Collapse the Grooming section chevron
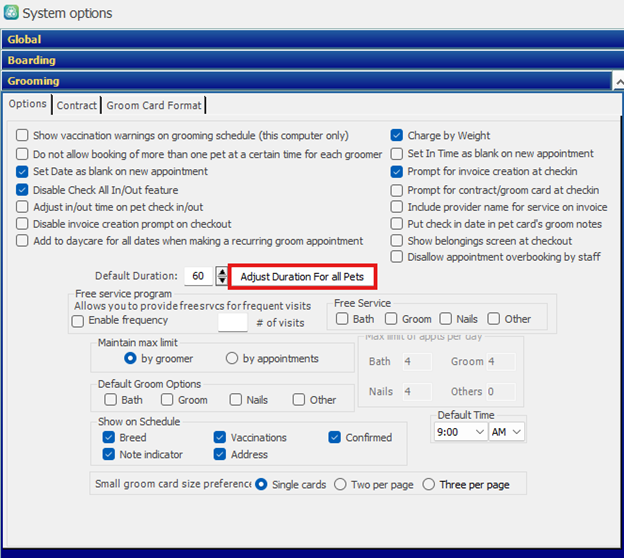 pos(618,82)
